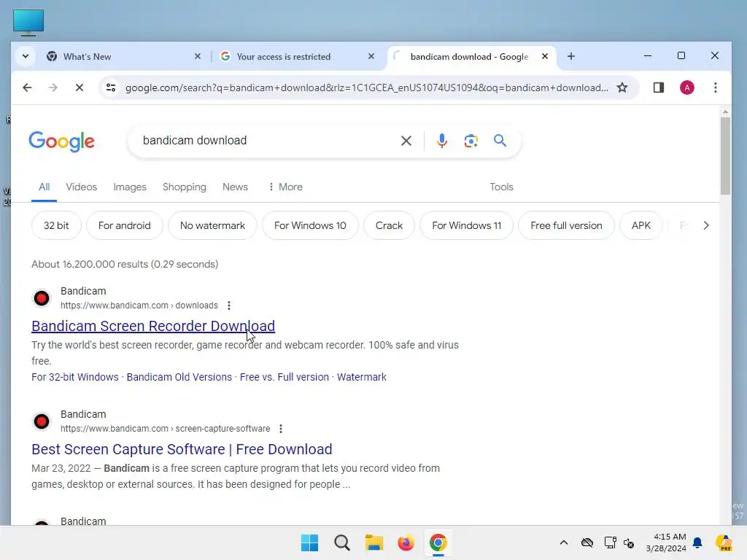Click Bandicam favicon of screen-capture-software result
747x560 pixels.
tap(42, 421)
